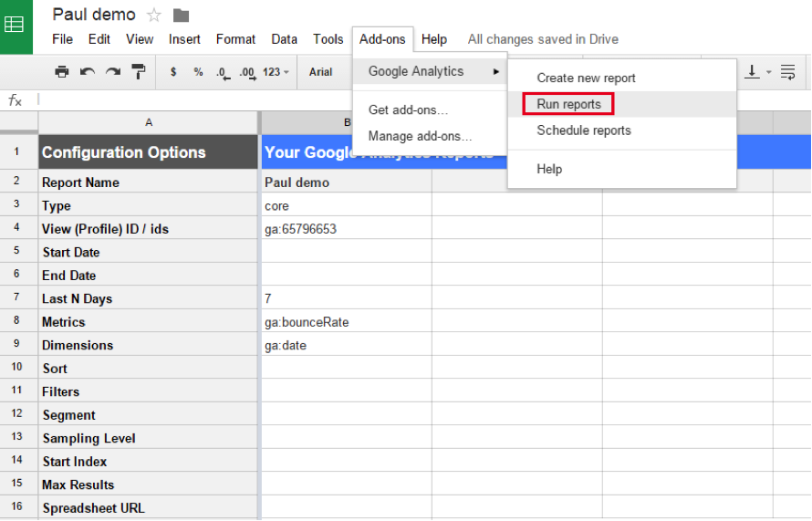Select Schedule reports
812x521 pixels.
pyautogui.click(x=622, y=130)
